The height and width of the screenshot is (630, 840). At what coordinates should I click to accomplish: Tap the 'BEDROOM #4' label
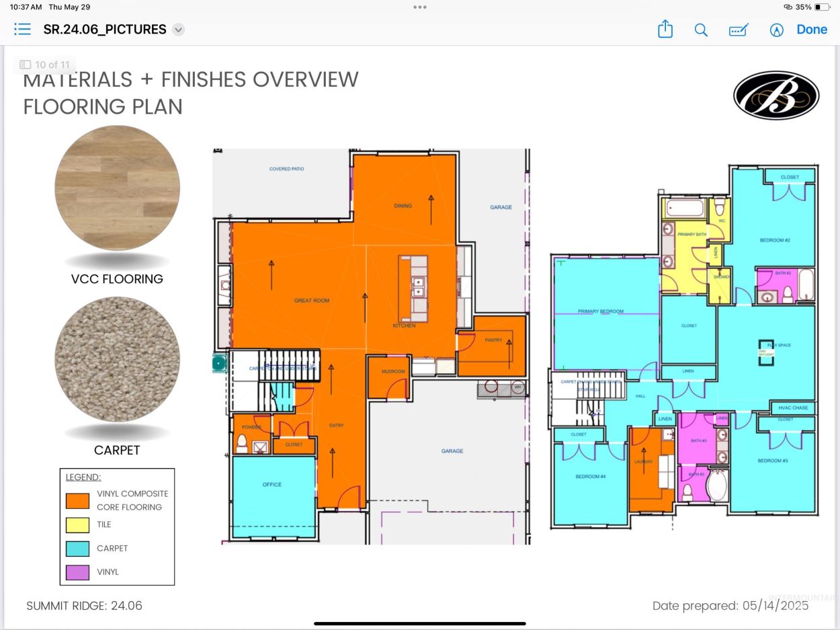point(591,477)
